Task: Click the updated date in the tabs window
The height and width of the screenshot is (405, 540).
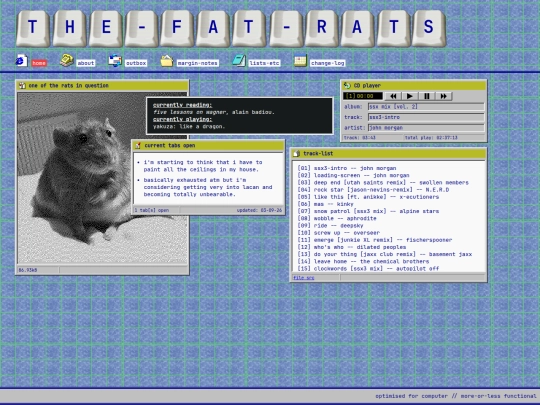Action: (259, 210)
